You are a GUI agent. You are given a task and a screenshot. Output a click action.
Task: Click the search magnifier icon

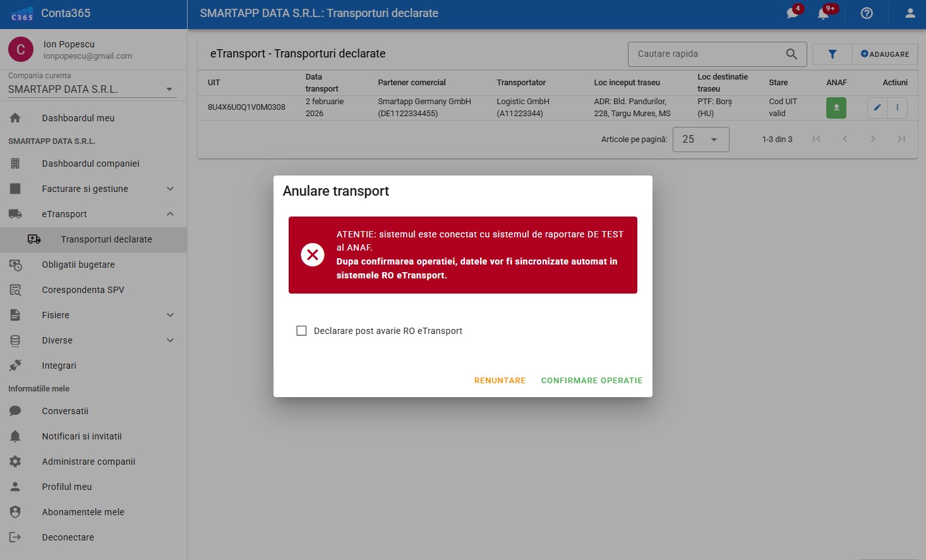point(791,54)
